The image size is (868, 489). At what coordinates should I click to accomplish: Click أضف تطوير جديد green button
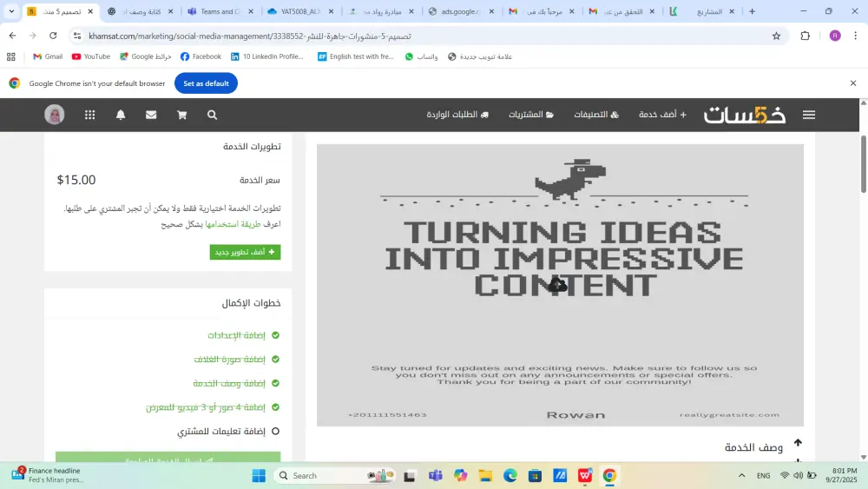pos(245,252)
